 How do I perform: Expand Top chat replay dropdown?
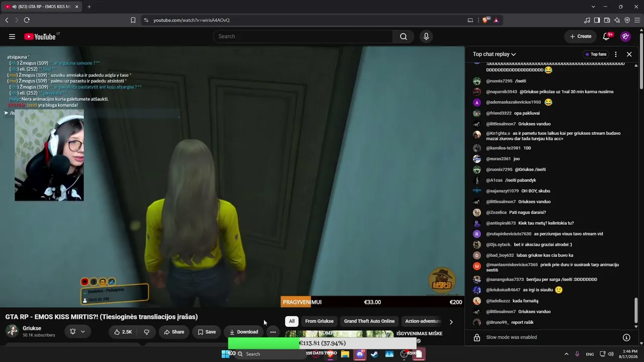point(494,54)
